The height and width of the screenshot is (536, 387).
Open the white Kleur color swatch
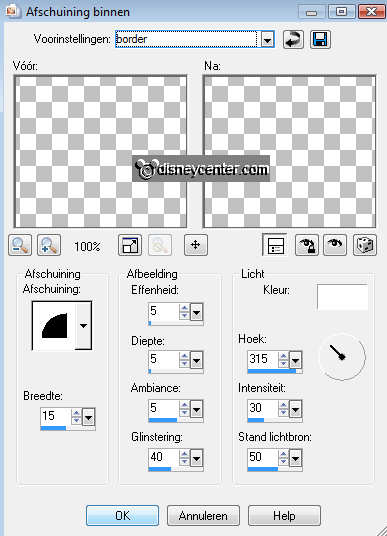click(x=342, y=297)
